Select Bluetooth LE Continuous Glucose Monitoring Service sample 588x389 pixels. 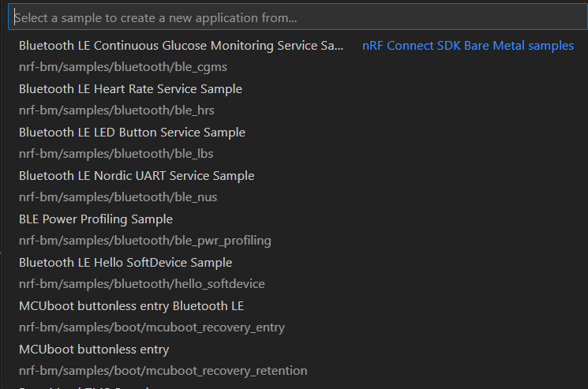(x=181, y=46)
